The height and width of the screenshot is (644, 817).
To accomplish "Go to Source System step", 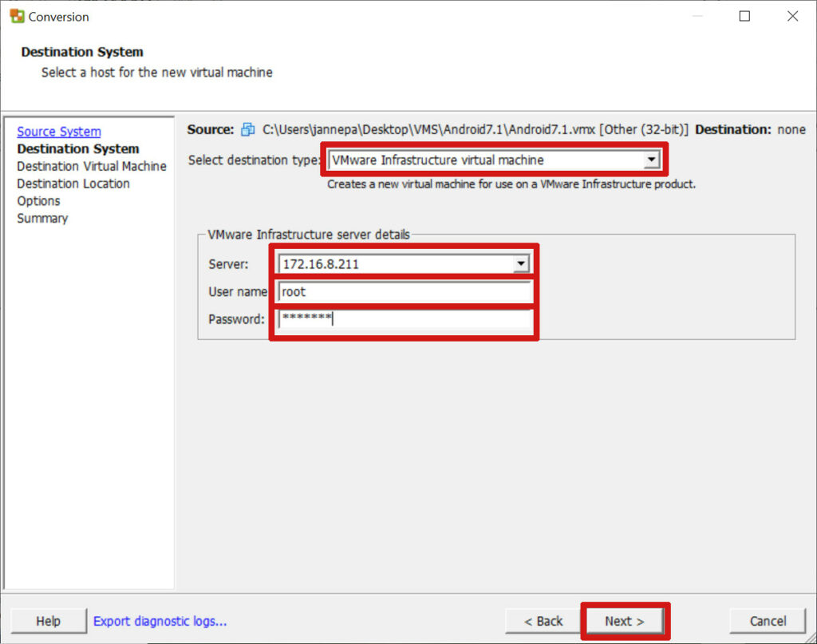I will tap(59, 132).
